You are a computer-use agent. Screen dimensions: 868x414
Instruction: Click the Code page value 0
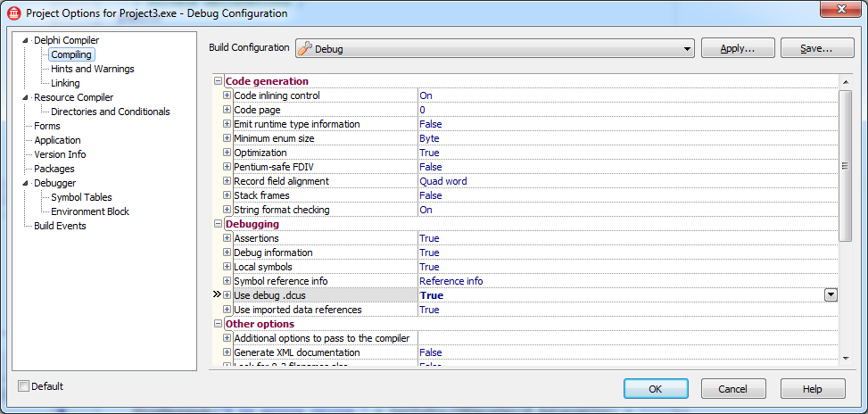click(422, 110)
